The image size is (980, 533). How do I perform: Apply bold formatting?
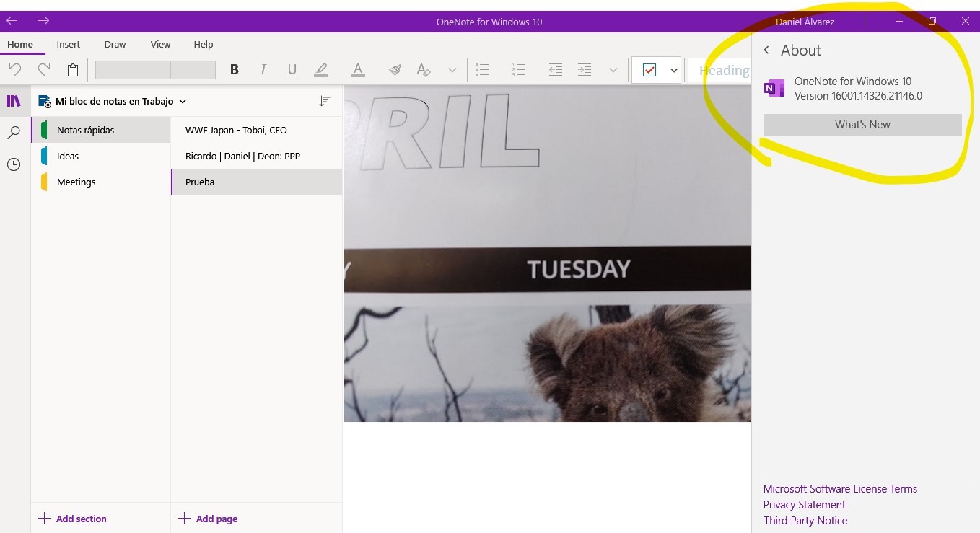(x=234, y=70)
